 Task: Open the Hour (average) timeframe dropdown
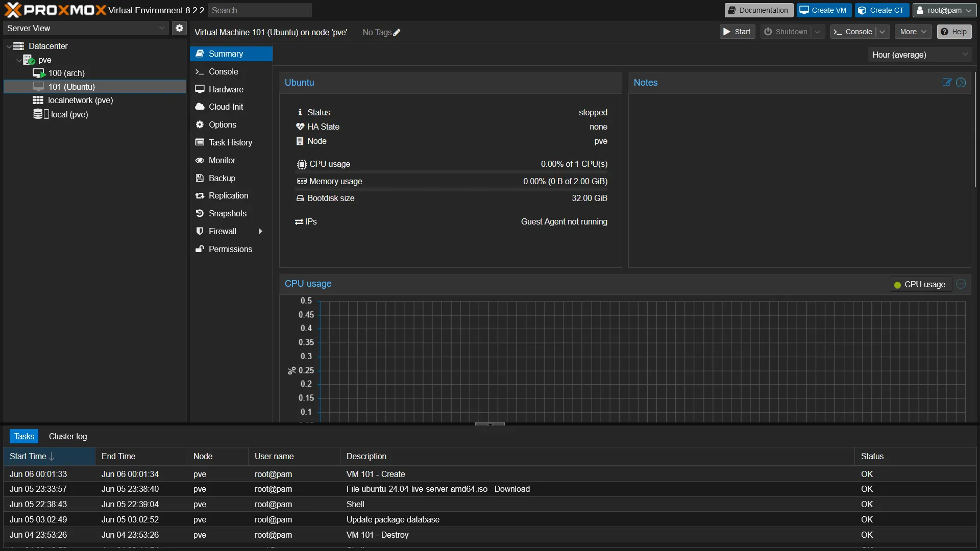pyautogui.click(x=920, y=55)
